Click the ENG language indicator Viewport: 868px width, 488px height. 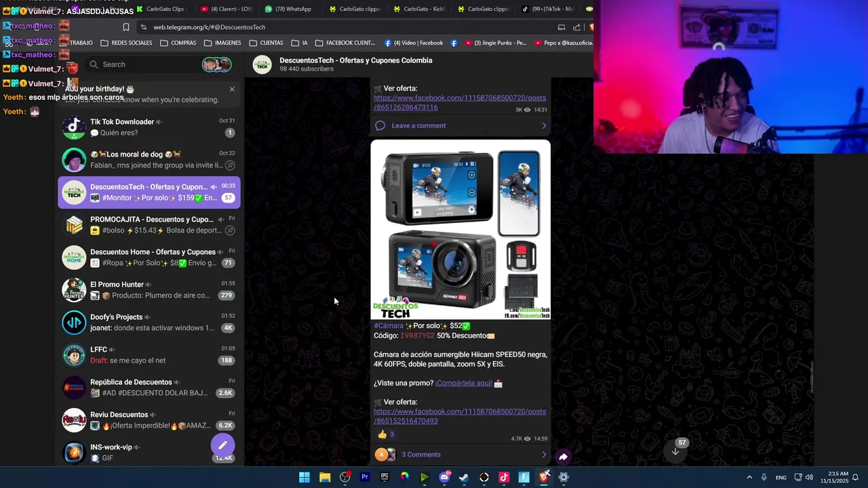(781, 477)
